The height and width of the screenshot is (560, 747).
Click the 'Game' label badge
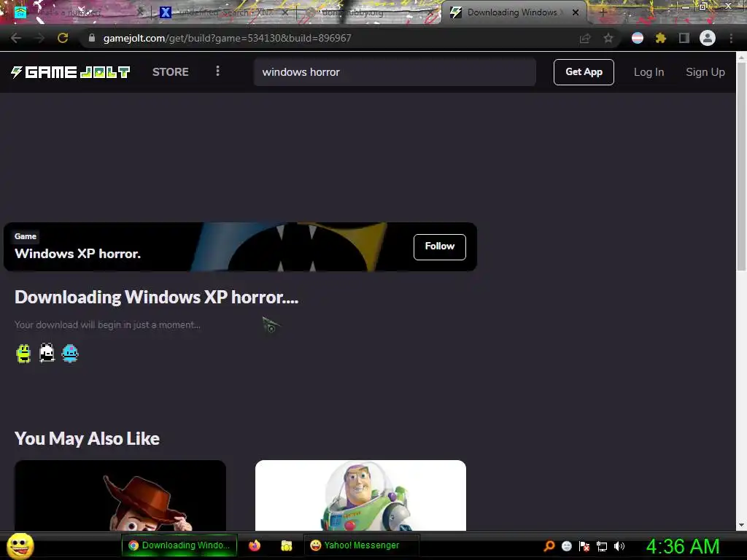pyautogui.click(x=26, y=236)
